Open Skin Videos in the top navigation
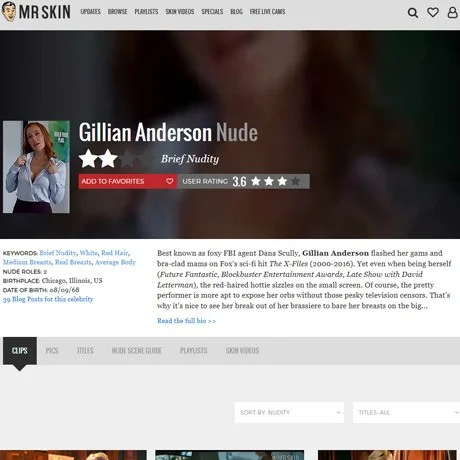 (x=180, y=12)
